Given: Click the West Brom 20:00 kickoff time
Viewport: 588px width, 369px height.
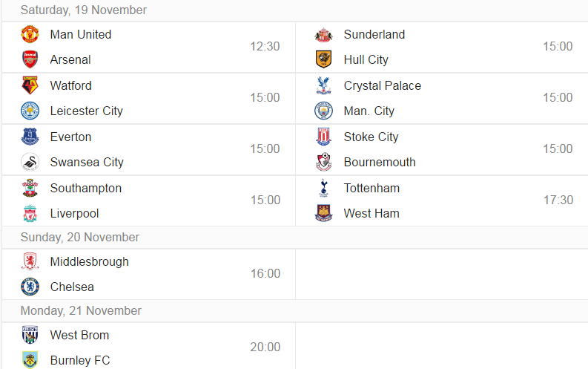Looking at the screenshot, I should click(x=265, y=347).
